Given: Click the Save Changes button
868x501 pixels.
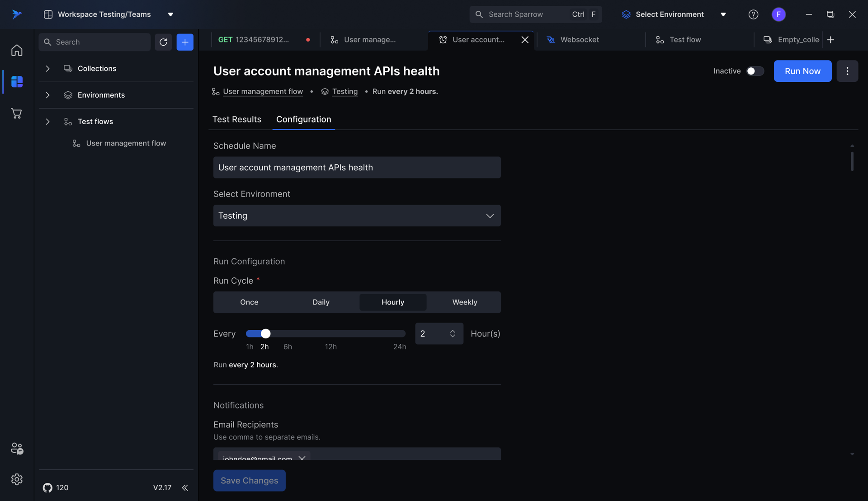Looking at the screenshot, I should click(x=249, y=481).
